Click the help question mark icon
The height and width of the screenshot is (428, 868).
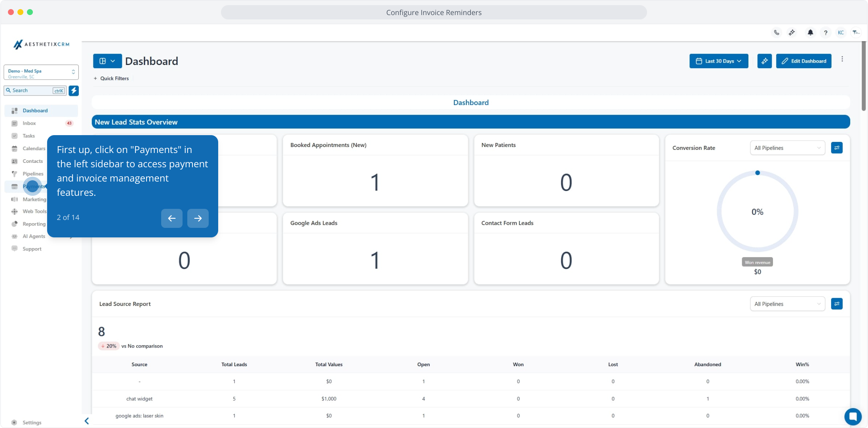[826, 32]
